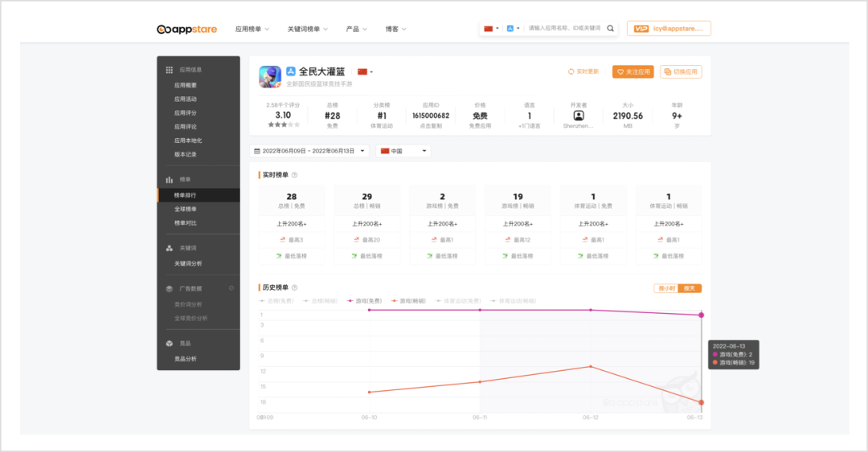Screen dimensions: 868x452
Task: Open 应用概要 in sidebar
Action: point(186,85)
